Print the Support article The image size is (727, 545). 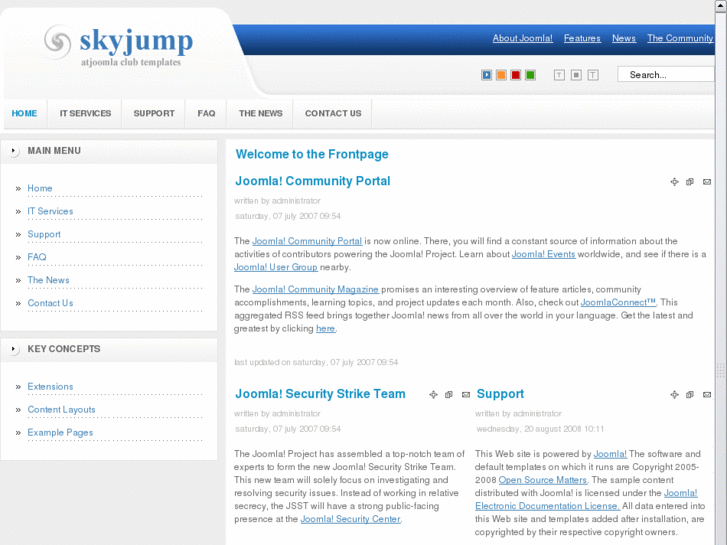[690, 395]
